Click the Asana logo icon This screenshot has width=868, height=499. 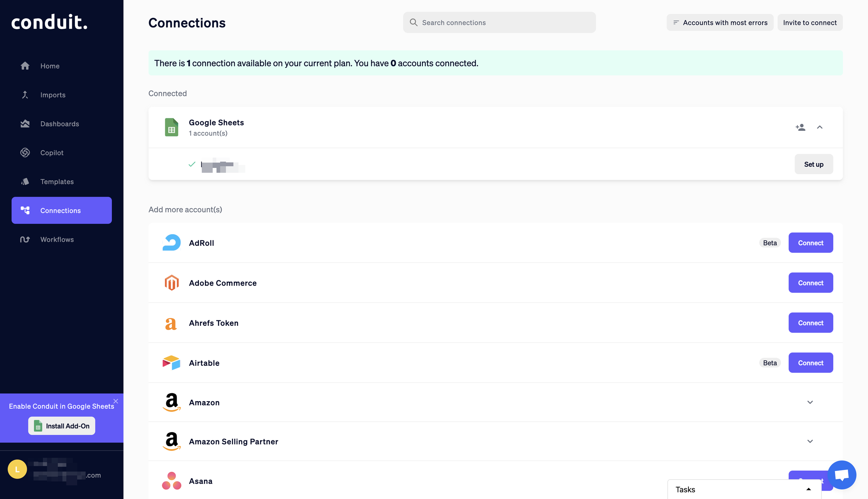pyautogui.click(x=172, y=481)
